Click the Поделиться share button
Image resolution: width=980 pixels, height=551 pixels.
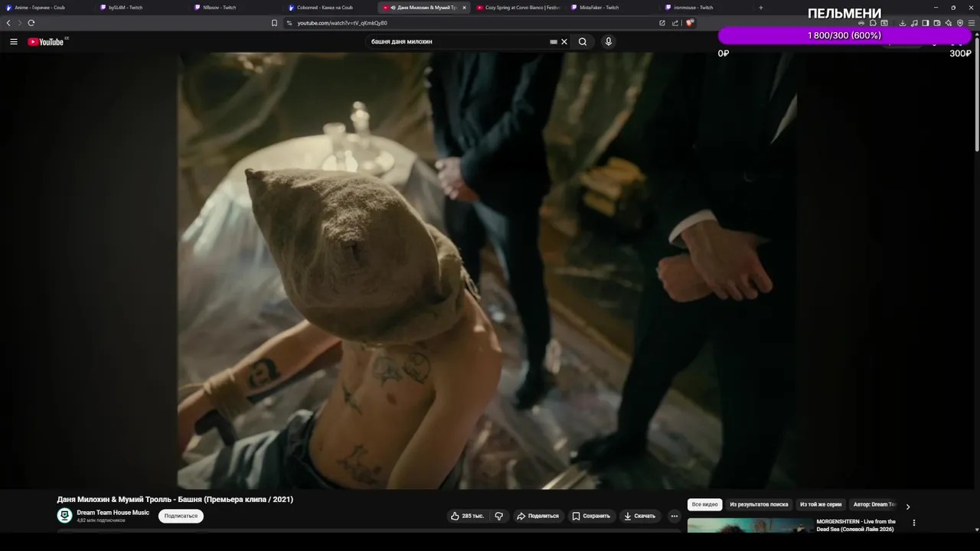click(537, 516)
